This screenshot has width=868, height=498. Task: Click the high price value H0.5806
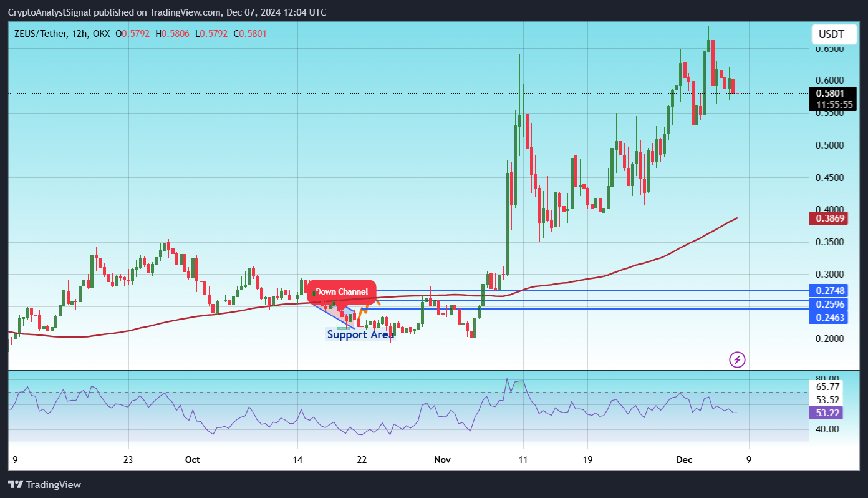point(173,33)
